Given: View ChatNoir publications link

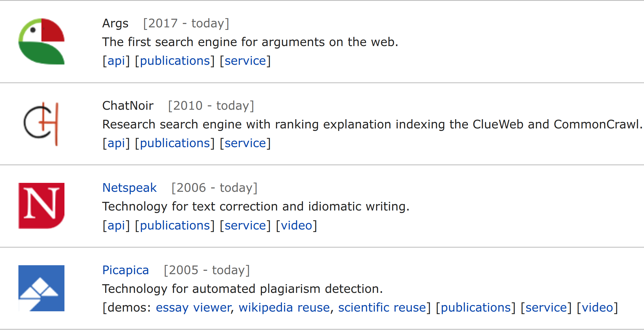Looking at the screenshot, I should click(175, 143).
